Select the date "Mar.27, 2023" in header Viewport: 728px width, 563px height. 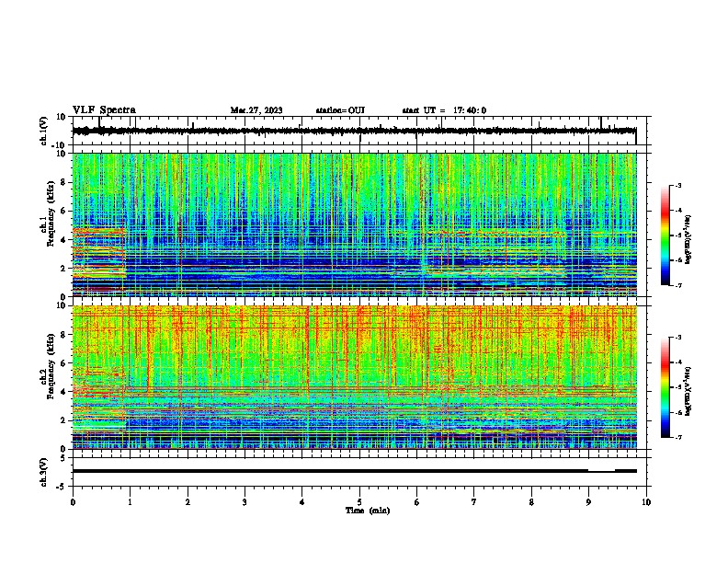pyautogui.click(x=256, y=110)
